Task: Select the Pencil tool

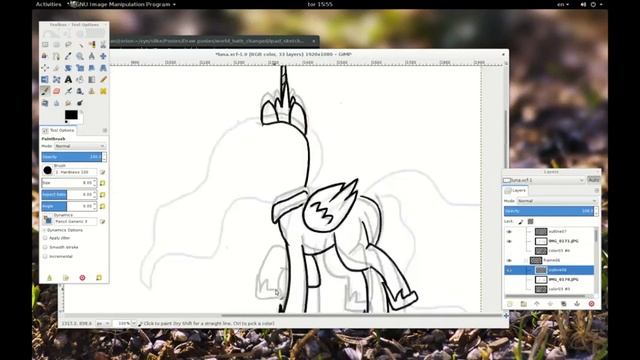Action: pos(103,80)
